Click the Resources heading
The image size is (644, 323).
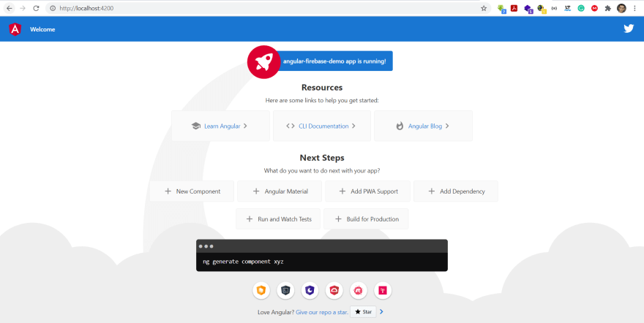(322, 87)
